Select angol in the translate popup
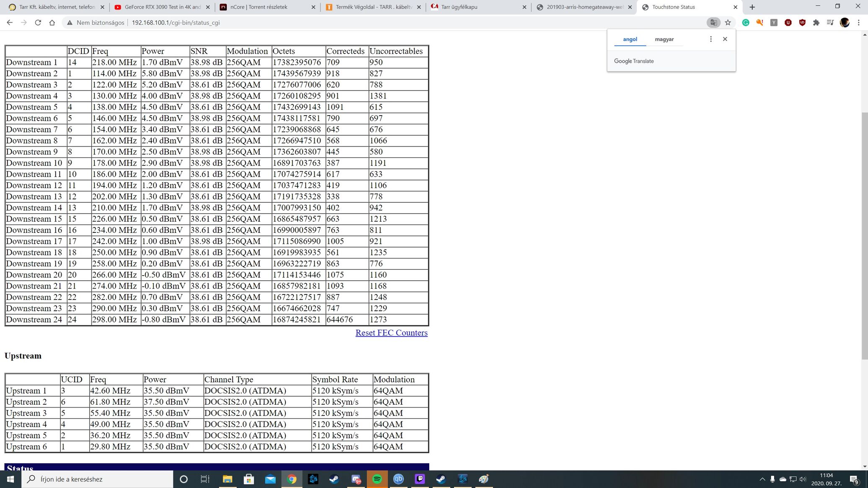The width and height of the screenshot is (868, 488). 630,39
